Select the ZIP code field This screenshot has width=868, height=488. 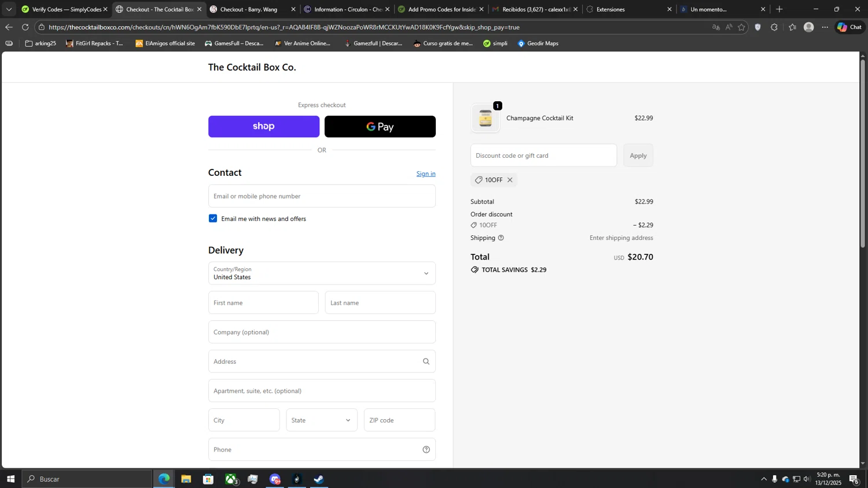pyautogui.click(x=399, y=420)
